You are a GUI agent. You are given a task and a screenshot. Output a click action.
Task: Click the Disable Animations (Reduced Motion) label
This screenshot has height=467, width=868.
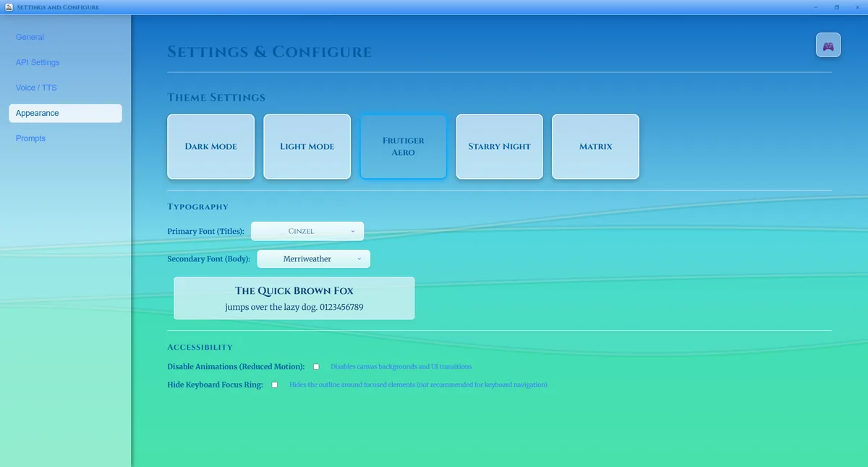coord(236,367)
